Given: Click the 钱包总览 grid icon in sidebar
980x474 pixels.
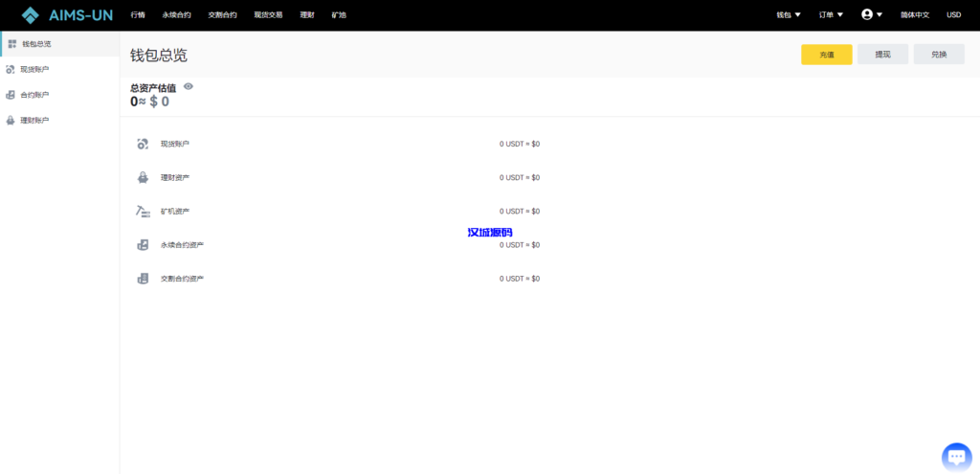Looking at the screenshot, I should coord(11,44).
